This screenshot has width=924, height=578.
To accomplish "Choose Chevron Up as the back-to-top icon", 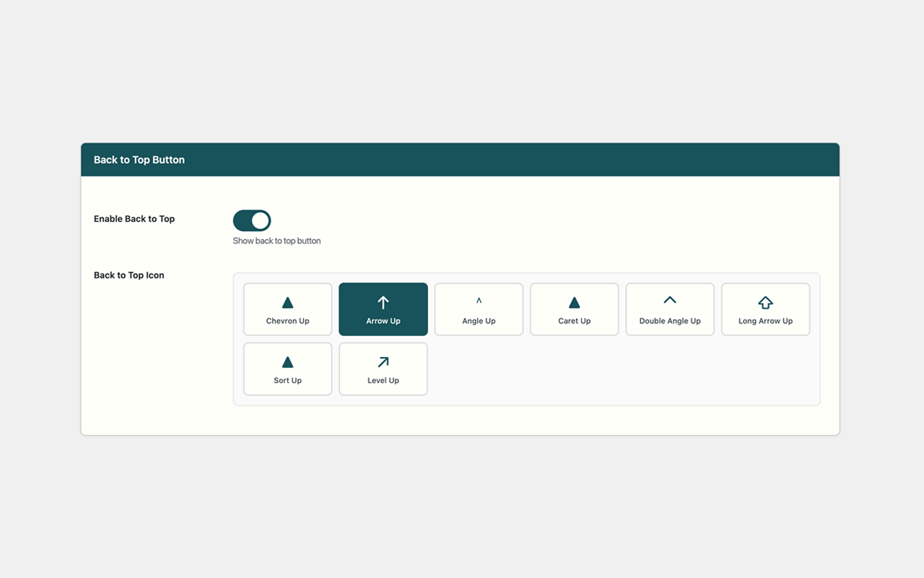I will click(x=287, y=309).
